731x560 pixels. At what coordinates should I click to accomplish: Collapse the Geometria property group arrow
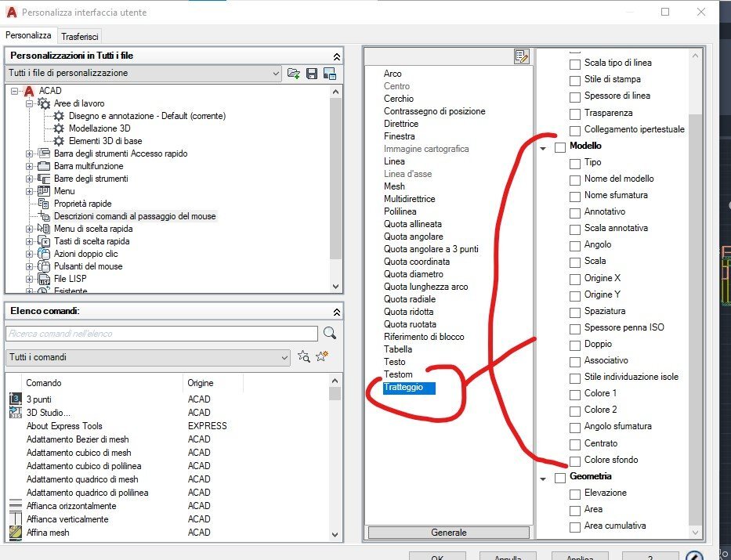(543, 479)
